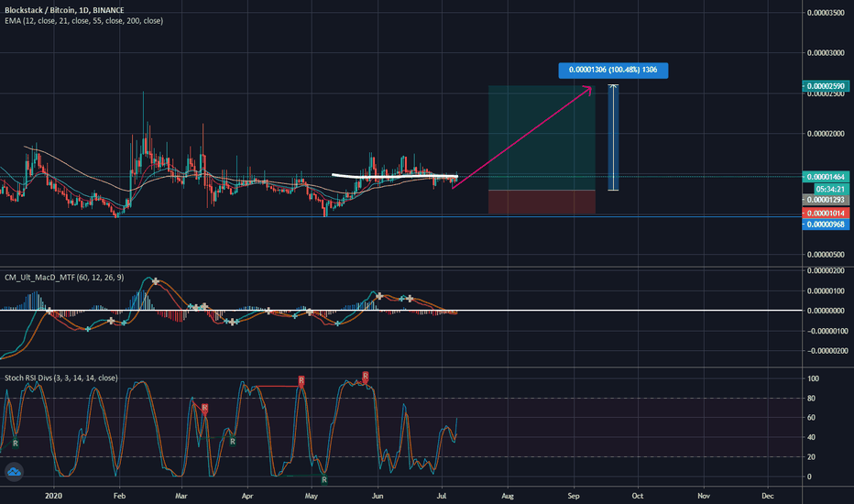Viewport: 854px width, 504px height.
Task: Select the blue price range label 0.00001306 (100.48%)
Action: [613, 70]
